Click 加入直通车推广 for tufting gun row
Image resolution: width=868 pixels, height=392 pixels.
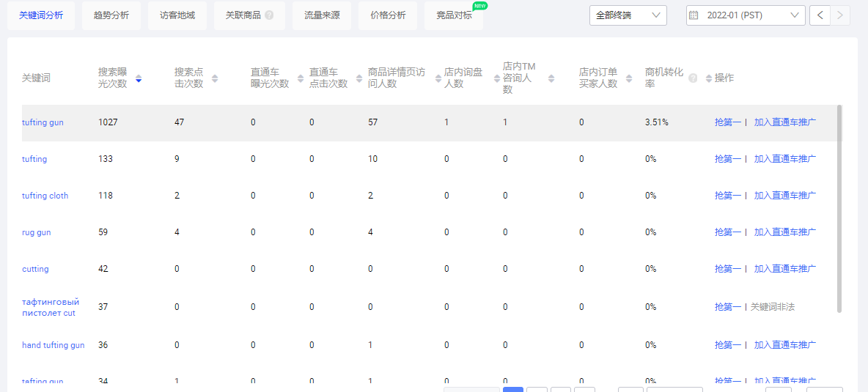(785, 123)
